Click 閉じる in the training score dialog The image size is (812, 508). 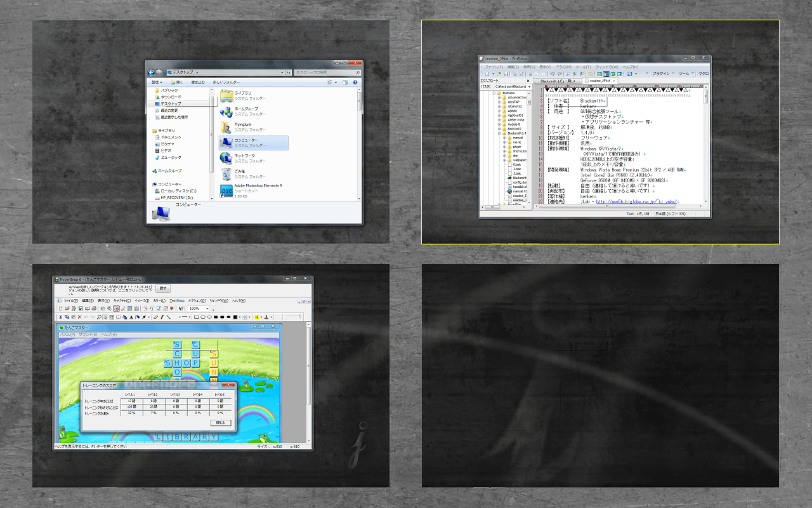(220, 422)
